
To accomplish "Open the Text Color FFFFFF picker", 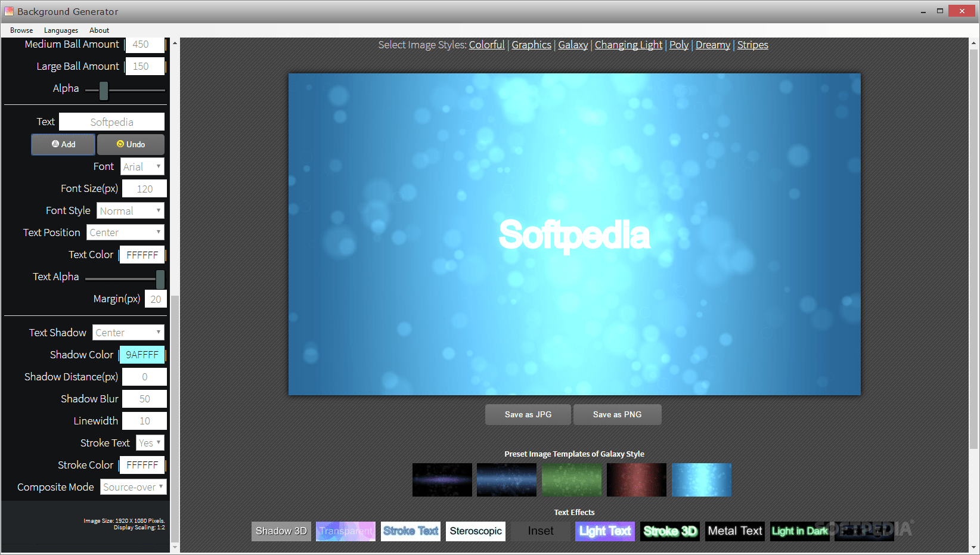I will 142,255.
